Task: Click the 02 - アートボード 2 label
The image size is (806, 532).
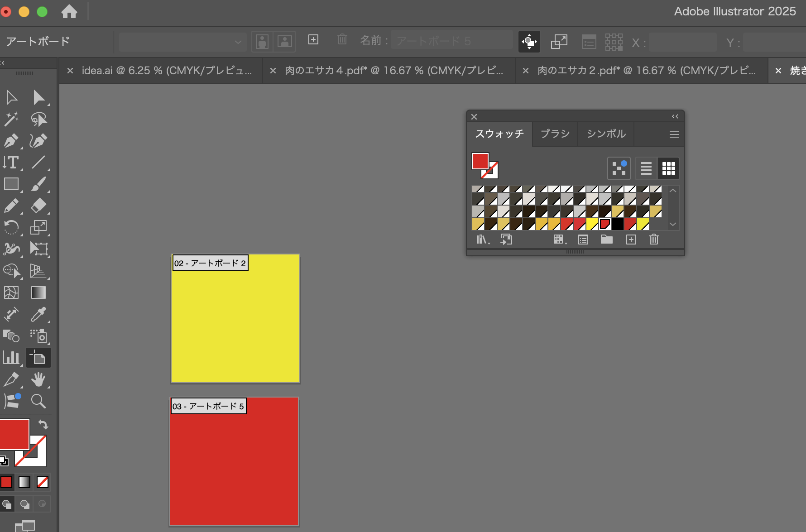Action: pyautogui.click(x=210, y=263)
